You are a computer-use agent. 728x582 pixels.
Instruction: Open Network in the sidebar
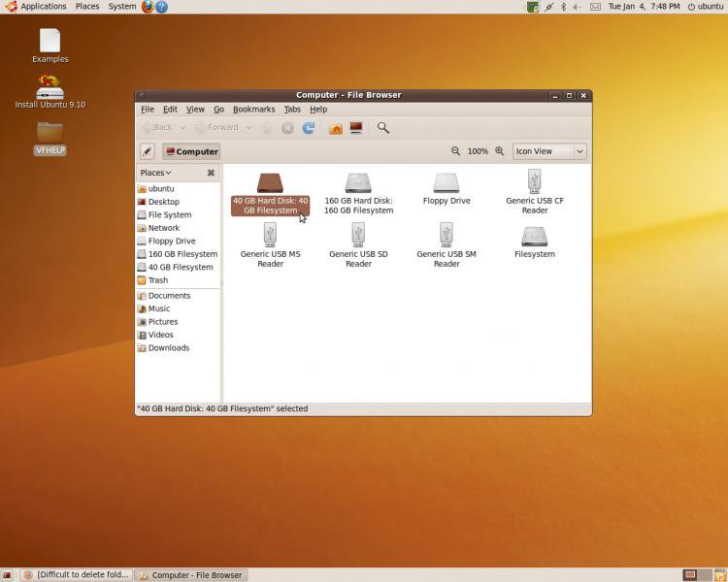pos(178,228)
